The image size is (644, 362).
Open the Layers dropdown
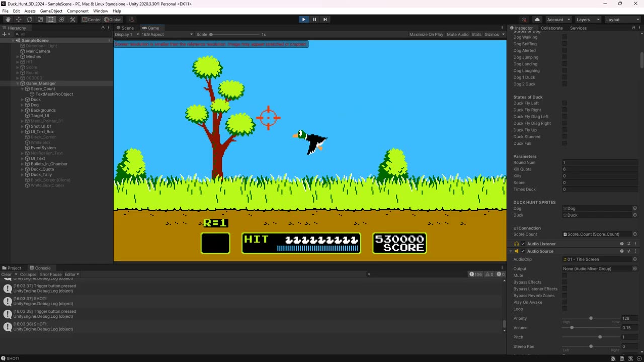pyautogui.click(x=587, y=20)
